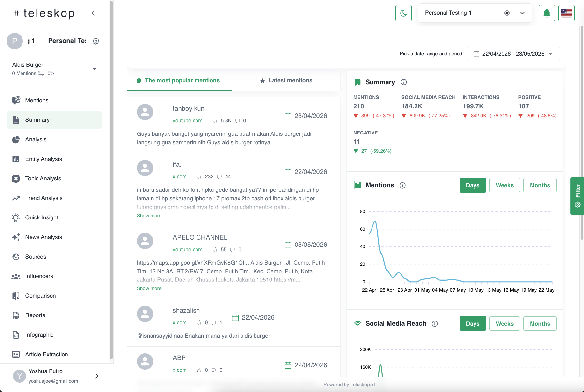Open the notifications bell
Image resolution: width=584 pixels, height=392 pixels.
click(547, 13)
